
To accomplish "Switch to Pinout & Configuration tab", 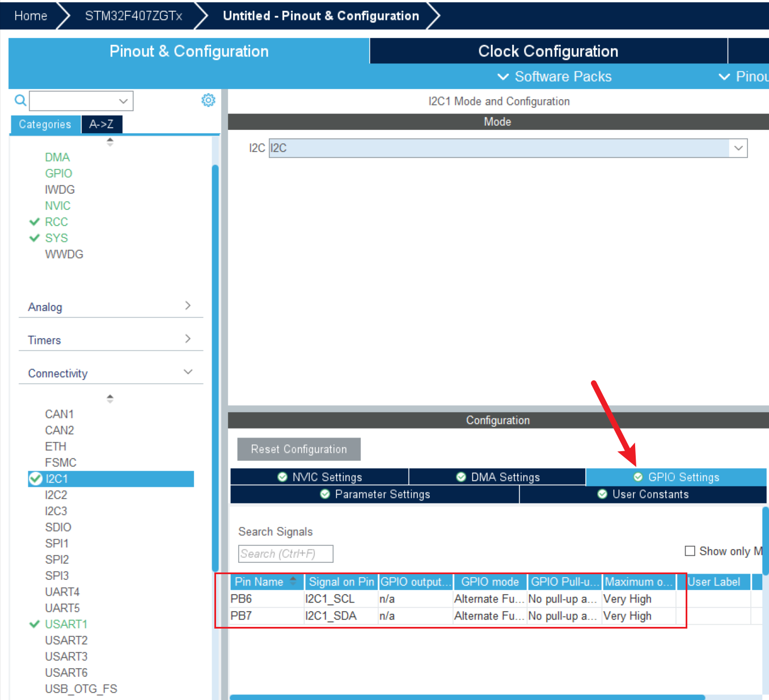I will click(189, 51).
